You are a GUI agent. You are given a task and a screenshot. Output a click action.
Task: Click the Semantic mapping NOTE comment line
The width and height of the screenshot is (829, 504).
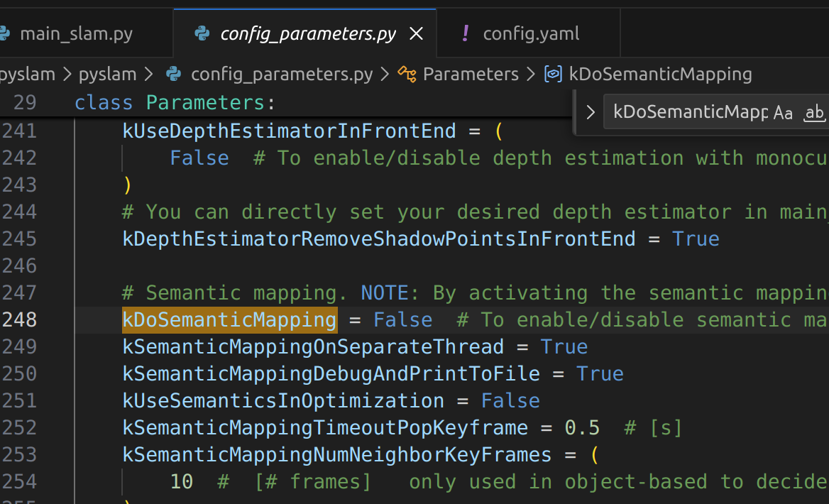tap(476, 293)
